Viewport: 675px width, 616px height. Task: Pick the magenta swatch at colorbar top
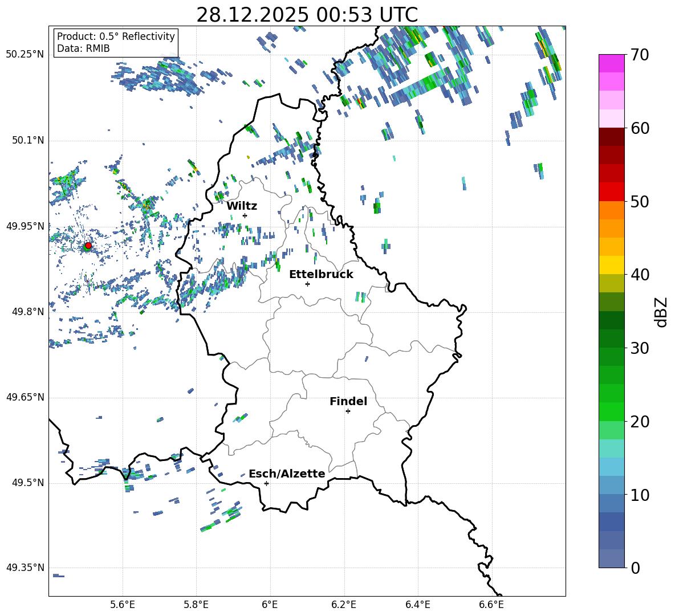pyautogui.click(x=612, y=63)
